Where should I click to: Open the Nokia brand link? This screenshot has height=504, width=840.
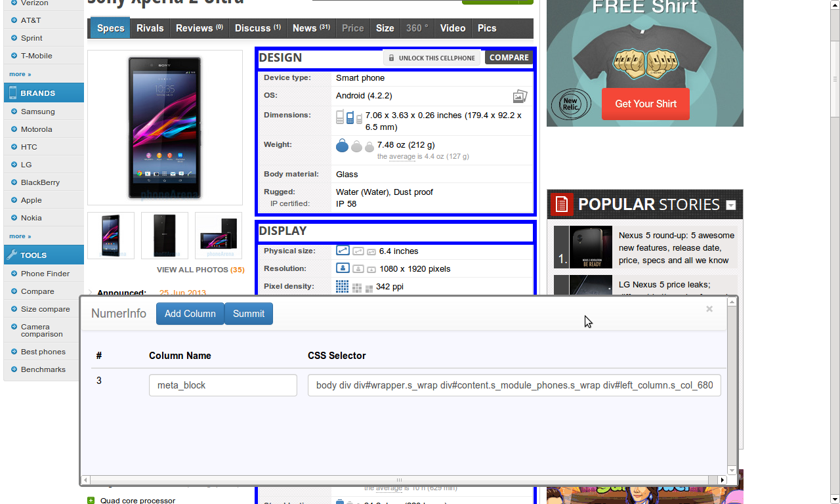coord(31,218)
